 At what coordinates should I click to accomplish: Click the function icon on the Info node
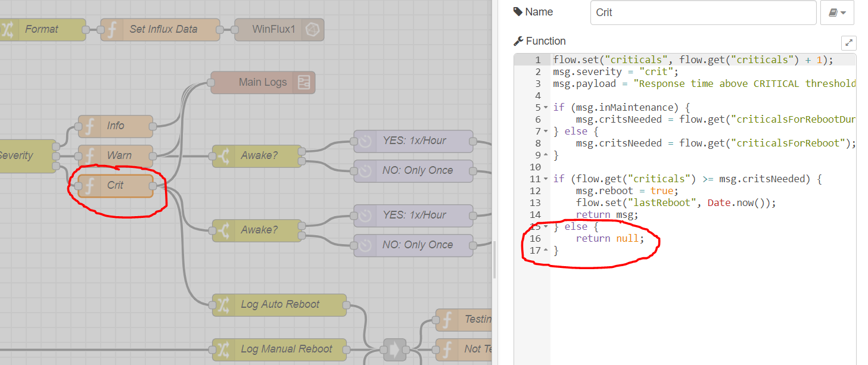coord(89,126)
